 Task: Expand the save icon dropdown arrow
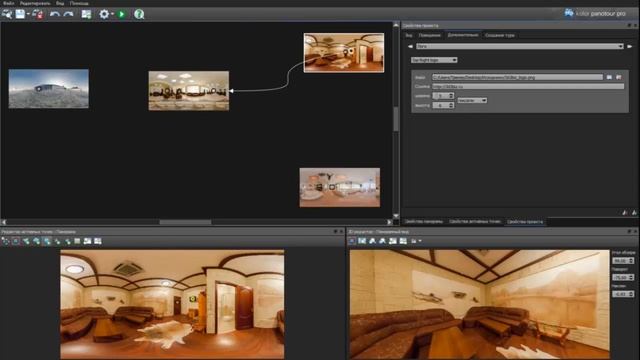pyautogui.click(x=28, y=14)
